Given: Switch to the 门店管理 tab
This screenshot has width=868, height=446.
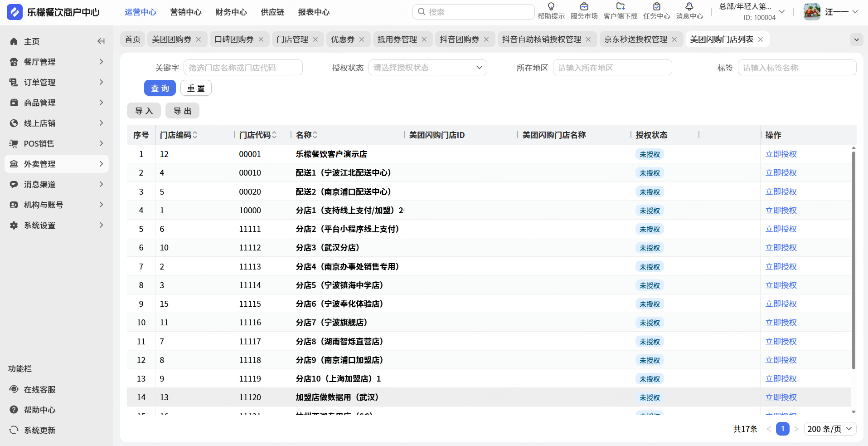Looking at the screenshot, I should tap(292, 39).
